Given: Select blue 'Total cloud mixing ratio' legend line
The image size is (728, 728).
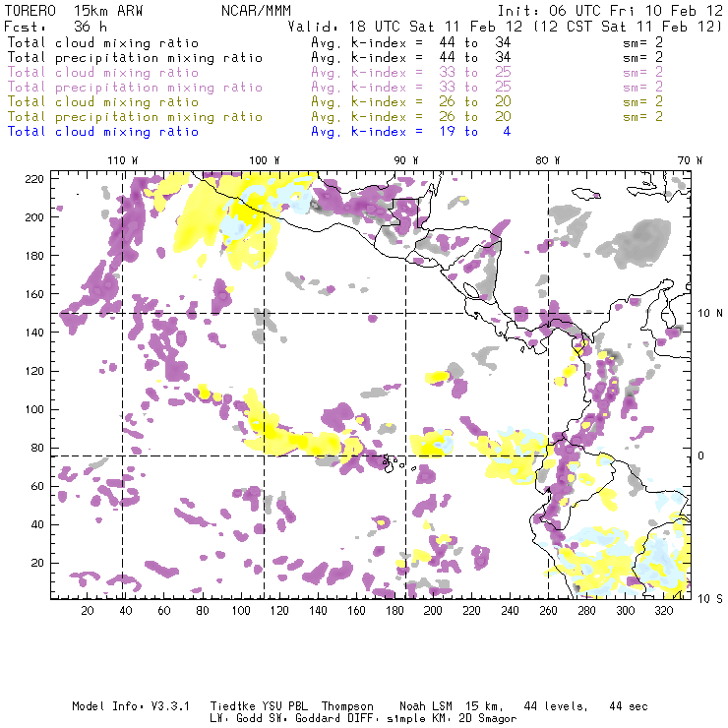Looking at the screenshot, I should pyautogui.click(x=103, y=132).
